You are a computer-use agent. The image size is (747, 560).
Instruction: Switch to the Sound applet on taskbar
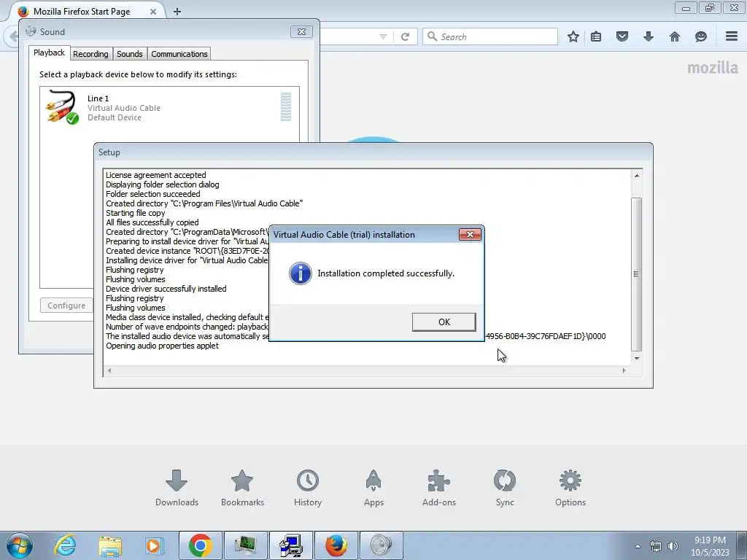(x=381, y=545)
